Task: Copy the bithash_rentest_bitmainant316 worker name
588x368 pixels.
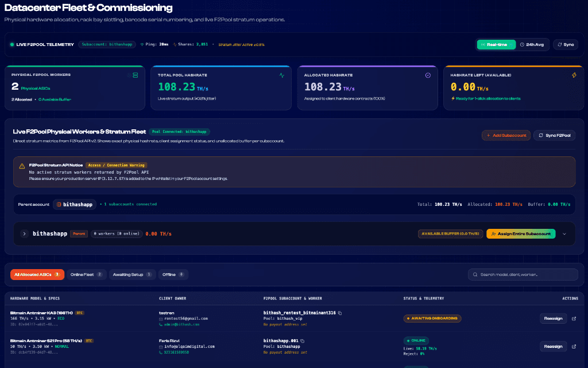Action: [x=340, y=313]
